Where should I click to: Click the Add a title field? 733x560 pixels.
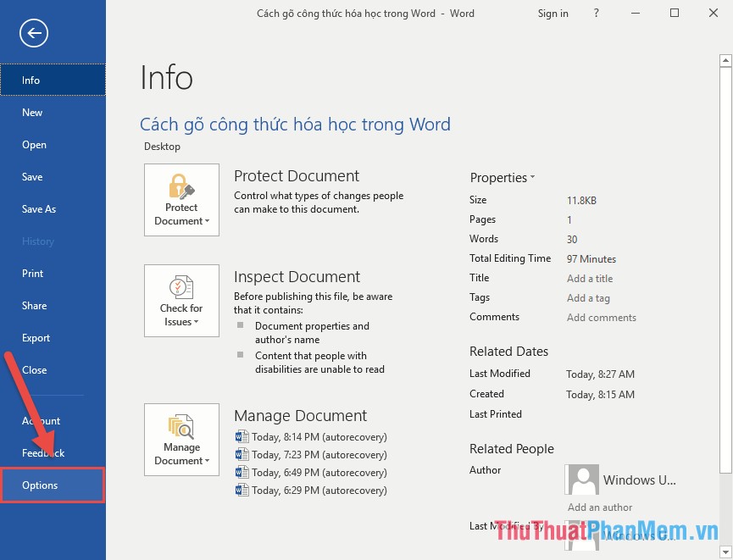click(590, 279)
